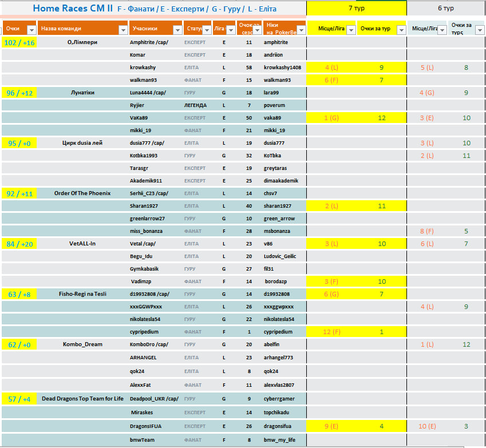Open the Учасники column filter dropdown
Image resolution: width=486 pixels, height=448 pixels.
(x=177, y=30)
